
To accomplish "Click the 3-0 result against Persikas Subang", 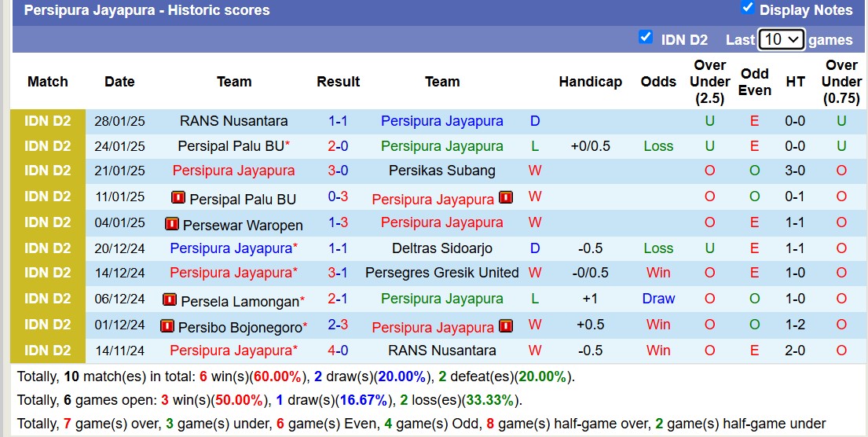I will [338, 171].
